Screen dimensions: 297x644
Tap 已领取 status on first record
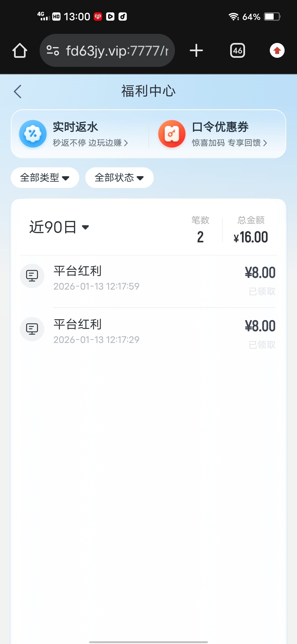(x=262, y=291)
